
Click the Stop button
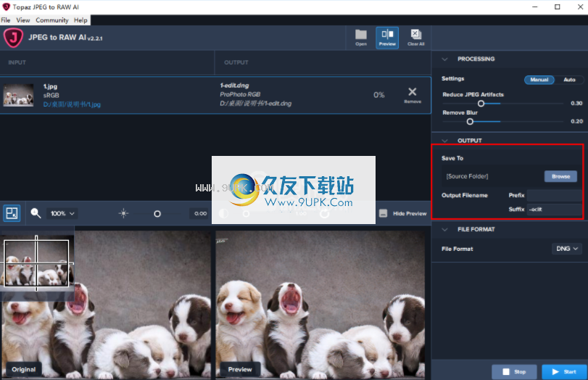514,372
